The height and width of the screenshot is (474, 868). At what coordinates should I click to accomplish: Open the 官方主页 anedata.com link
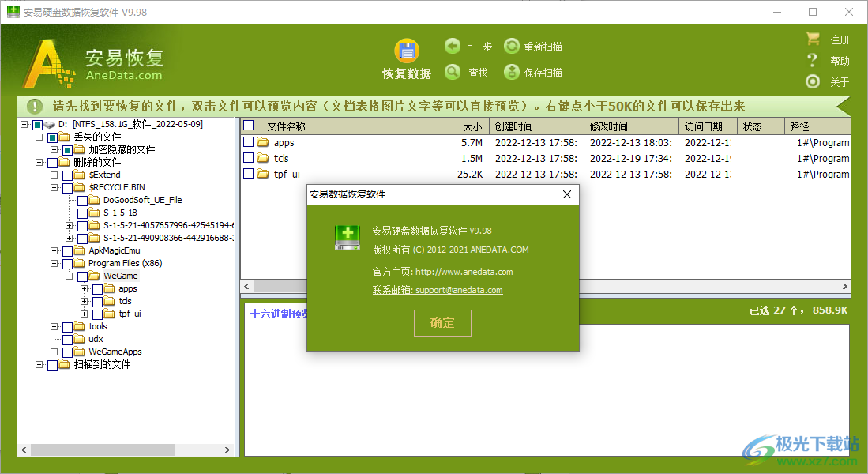(443, 272)
